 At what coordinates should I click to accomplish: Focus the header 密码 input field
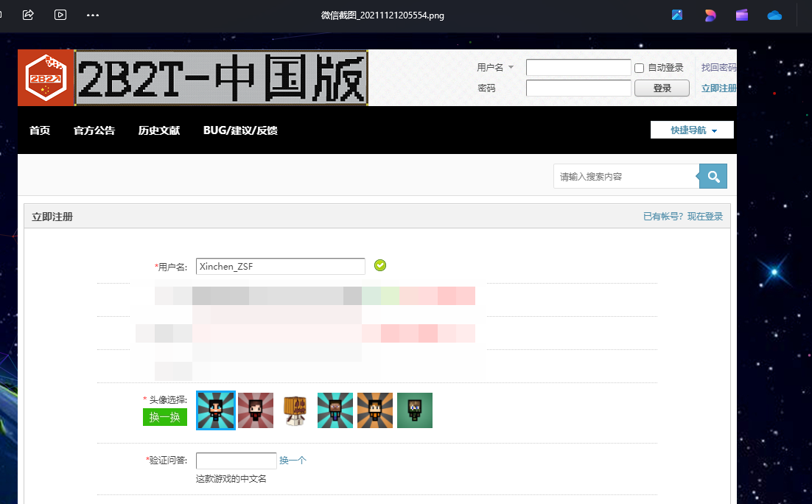point(578,88)
